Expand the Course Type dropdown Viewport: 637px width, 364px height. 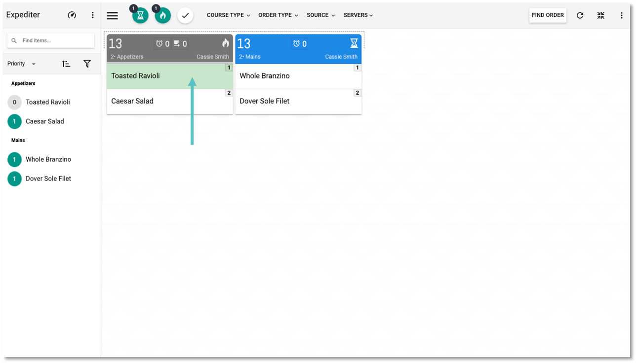coord(228,15)
